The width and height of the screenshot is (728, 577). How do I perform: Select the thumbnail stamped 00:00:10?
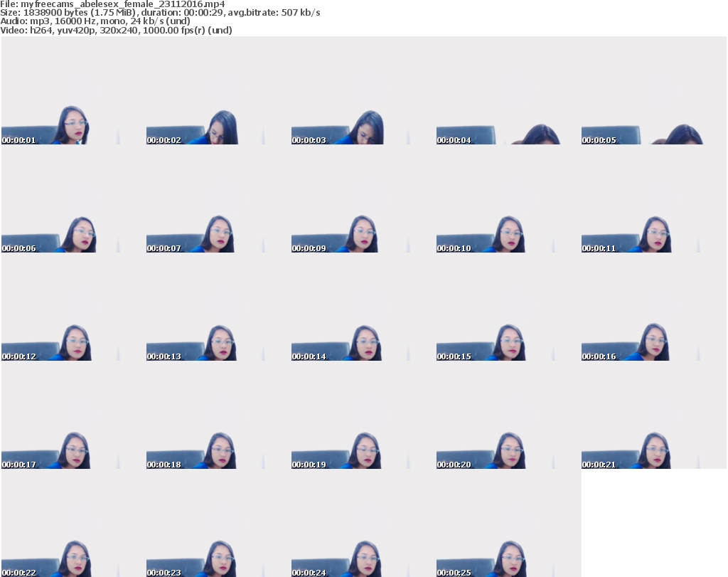click(x=509, y=198)
